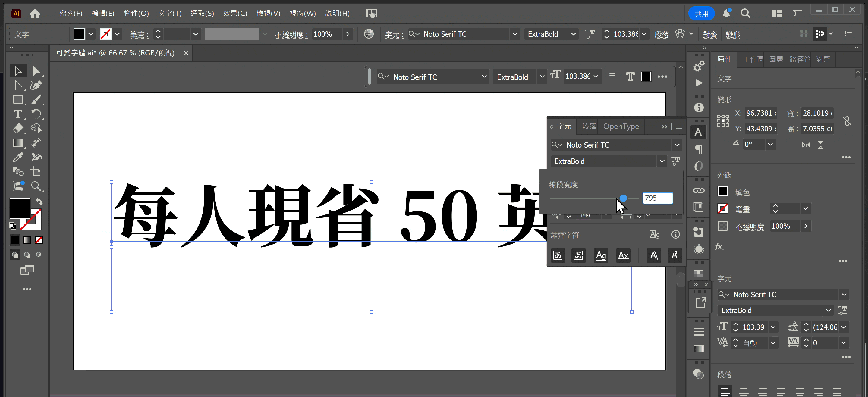Select the Type tool
The width and height of the screenshot is (868, 397).
click(x=18, y=114)
